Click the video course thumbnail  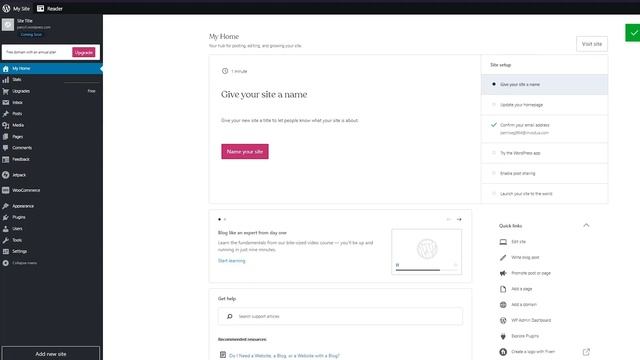point(427,251)
